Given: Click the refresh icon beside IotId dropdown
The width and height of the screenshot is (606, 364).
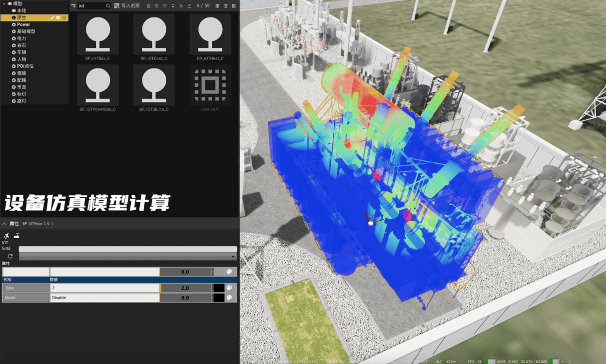Looking at the screenshot, I should pyautogui.click(x=10, y=256).
